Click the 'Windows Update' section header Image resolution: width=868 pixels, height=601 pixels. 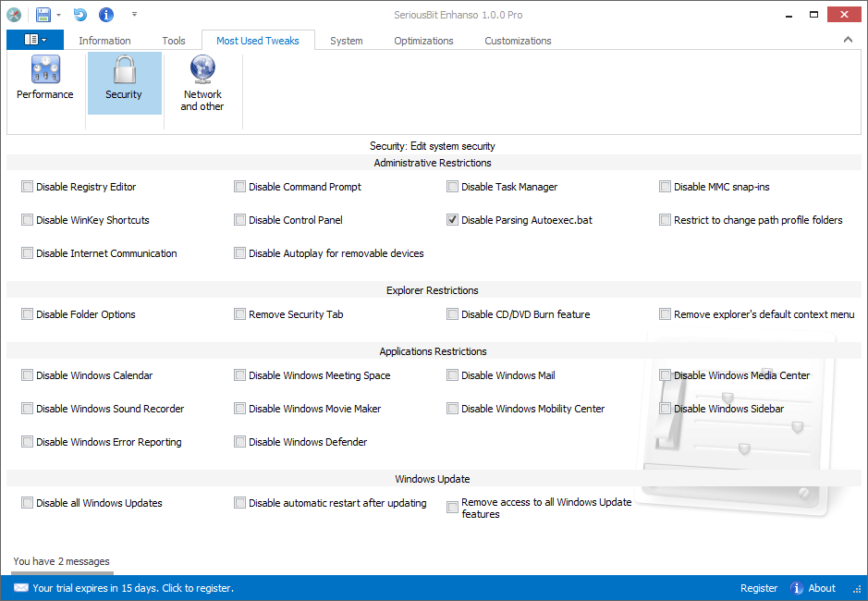tap(433, 479)
